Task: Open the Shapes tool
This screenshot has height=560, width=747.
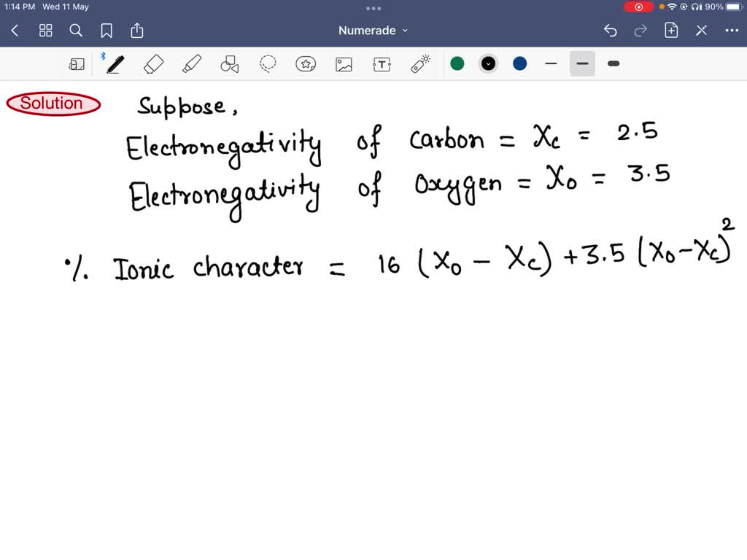Action: 229,63
